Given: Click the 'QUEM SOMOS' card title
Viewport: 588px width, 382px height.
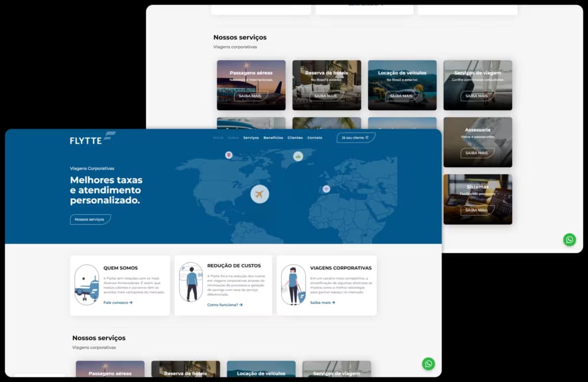Looking at the screenshot, I should 121,268.
